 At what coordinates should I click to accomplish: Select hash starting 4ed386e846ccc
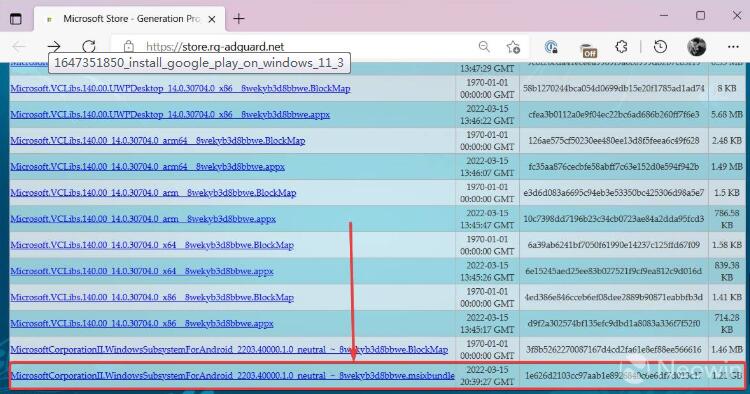[614, 297]
